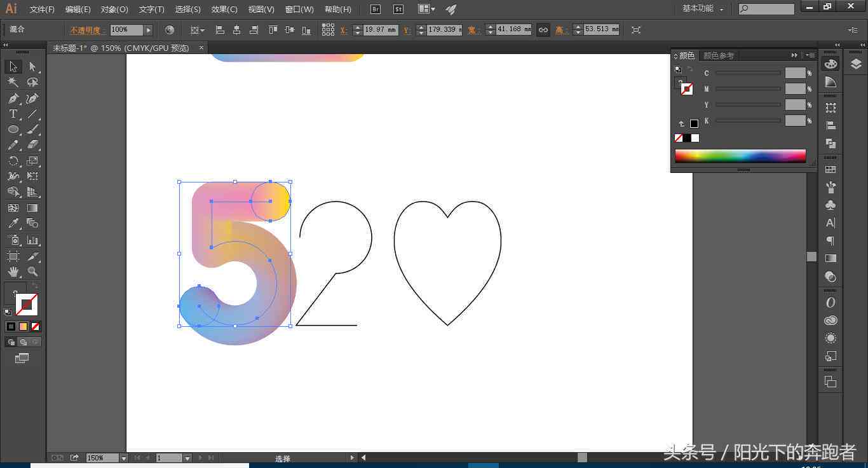Open Adobe Stock with the St button
The width and height of the screenshot is (868, 468).
click(x=398, y=9)
